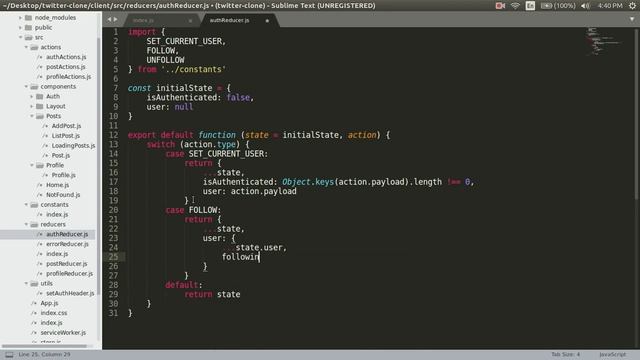
Task: Change the JavaScript syntax selector
Action: (x=612, y=354)
